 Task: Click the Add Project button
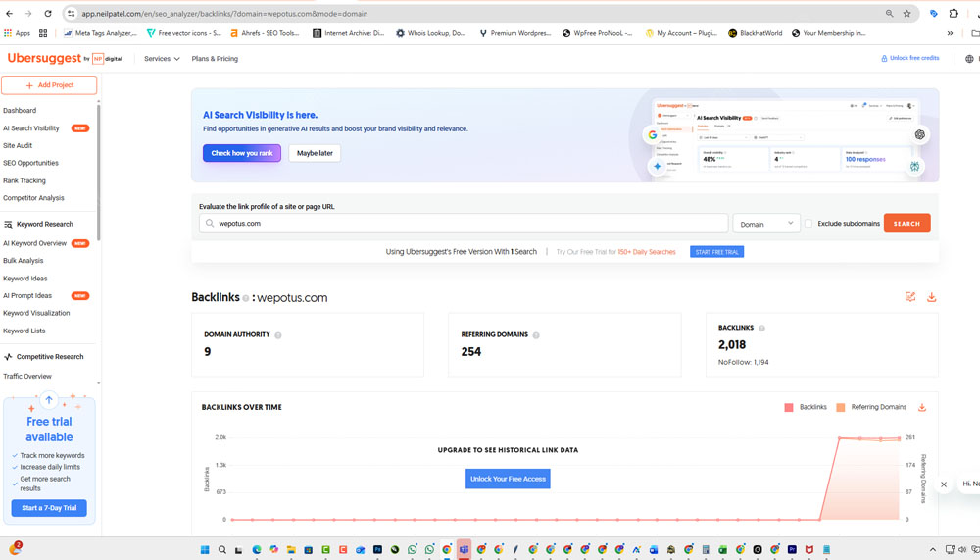pyautogui.click(x=49, y=85)
